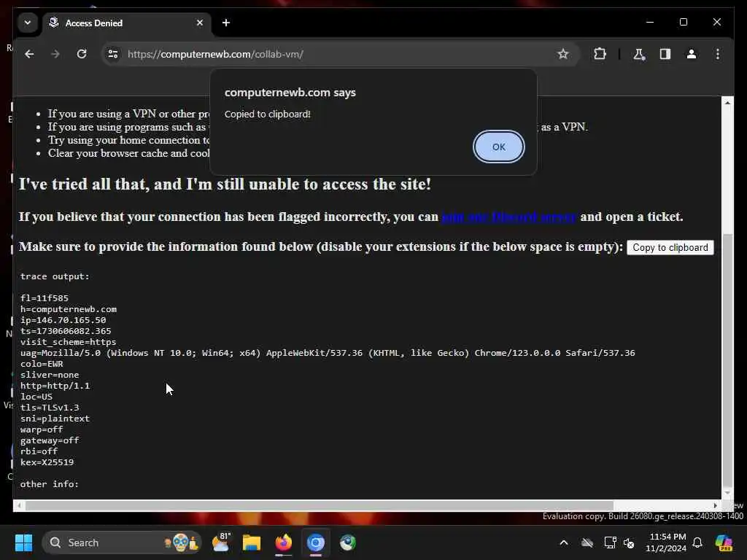Screen dimensions: 747x560
Task: Go back with the browser back arrow
Action: [29, 54]
